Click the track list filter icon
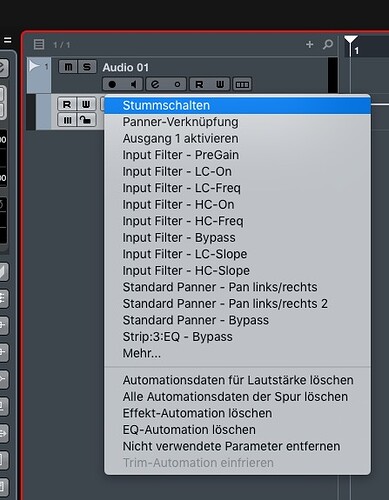This screenshot has height=500, width=389. pyautogui.click(x=39, y=44)
